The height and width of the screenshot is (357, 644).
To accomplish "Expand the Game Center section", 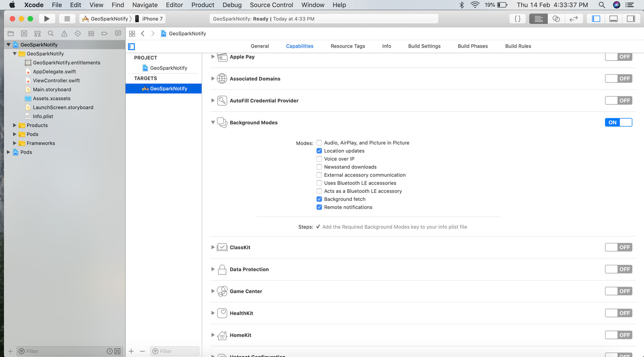I will 213,291.
